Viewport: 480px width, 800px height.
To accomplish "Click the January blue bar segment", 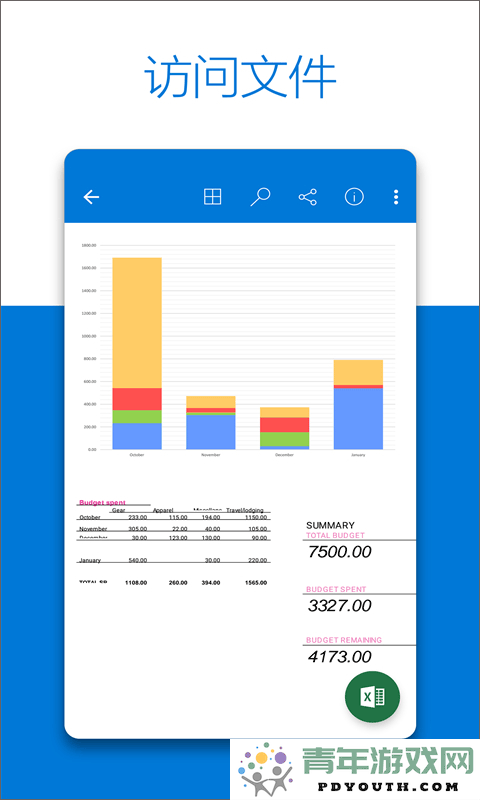I will point(358,419).
